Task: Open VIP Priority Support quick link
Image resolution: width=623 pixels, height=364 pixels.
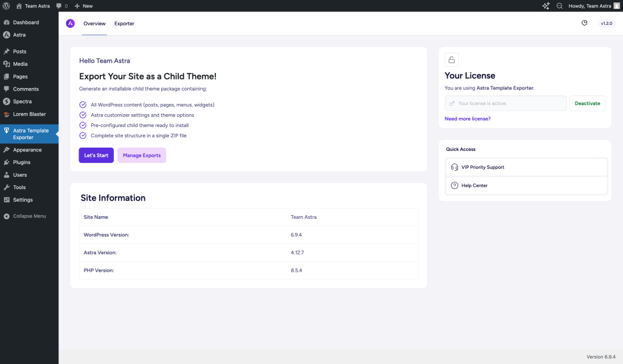Action: pyautogui.click(x=526, y=167)
